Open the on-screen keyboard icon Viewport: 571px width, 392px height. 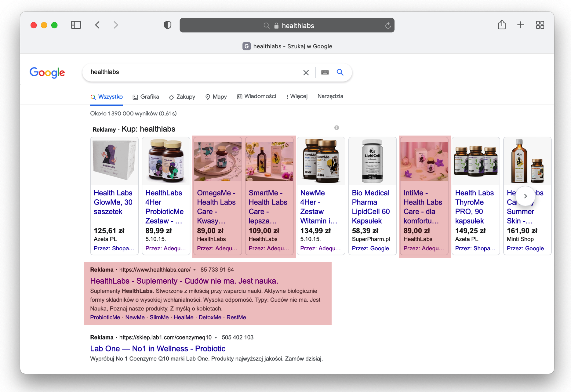pos(325,72)
